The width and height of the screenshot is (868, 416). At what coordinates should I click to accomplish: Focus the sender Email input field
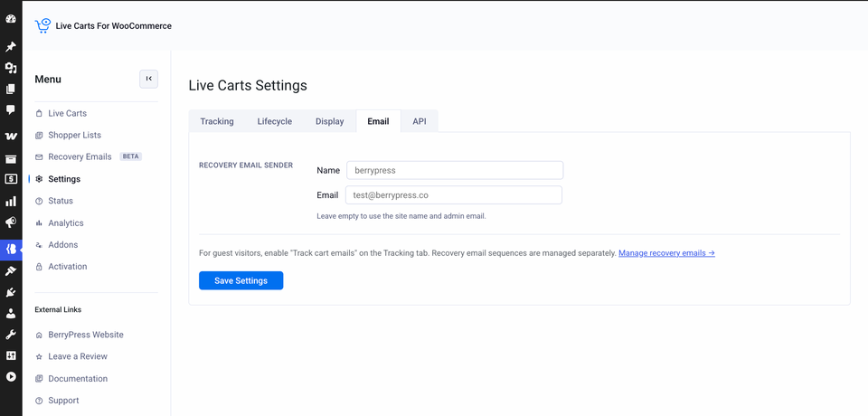[x=454, y=195]
